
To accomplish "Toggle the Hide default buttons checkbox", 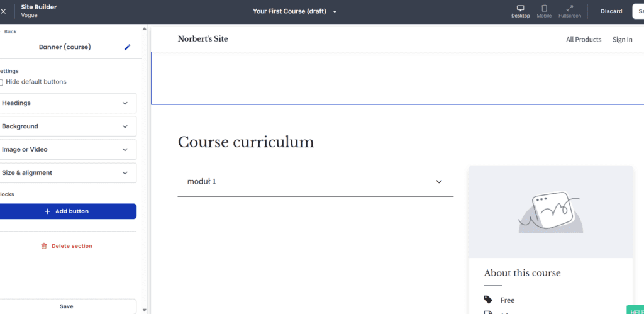I will click(x=2, y=82).
